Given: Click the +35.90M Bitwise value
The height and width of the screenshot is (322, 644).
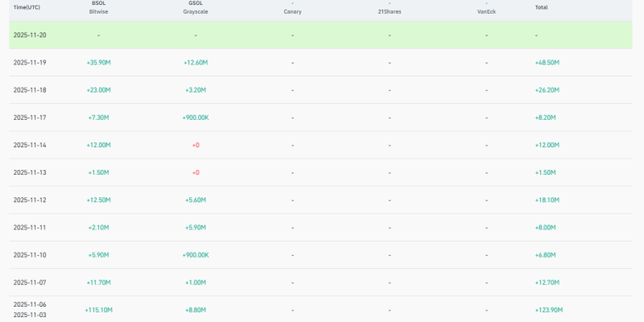Looking at the screenshot, I should (x=98, y=63).
